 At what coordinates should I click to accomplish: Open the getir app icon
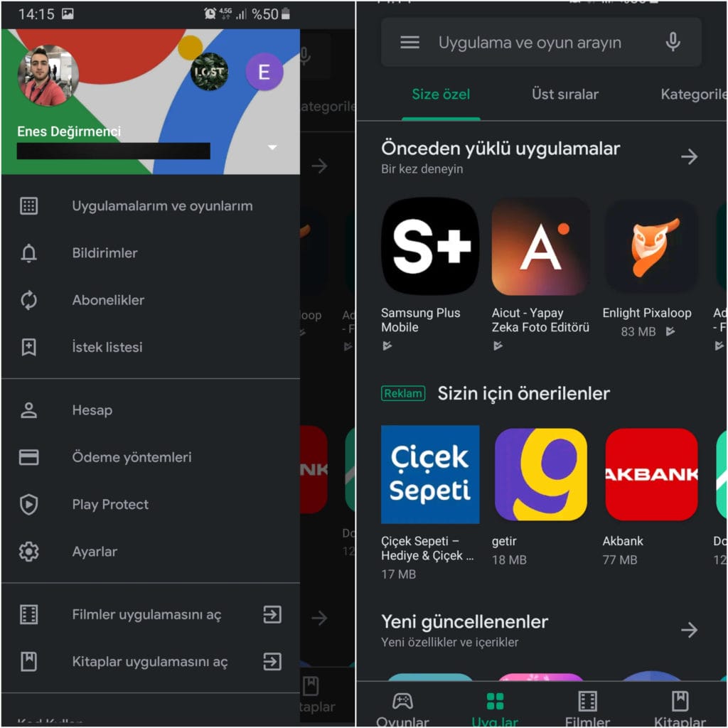540,474
